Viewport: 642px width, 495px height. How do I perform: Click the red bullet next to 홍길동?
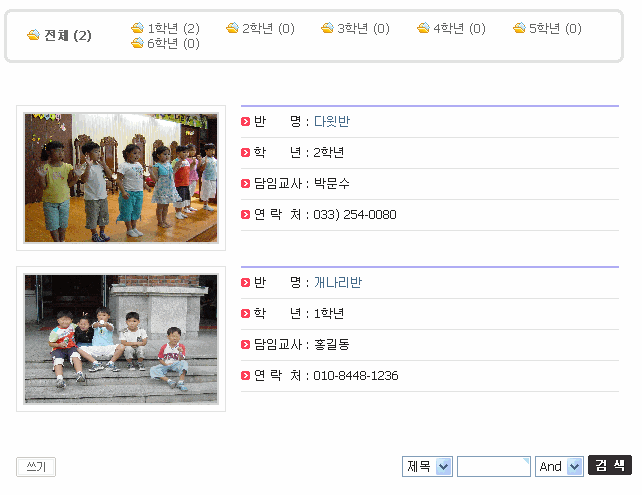click(x=245, y=345)
